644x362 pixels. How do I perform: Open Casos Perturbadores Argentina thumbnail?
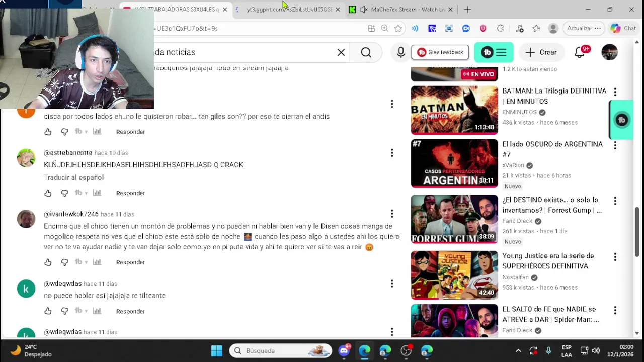454,164
